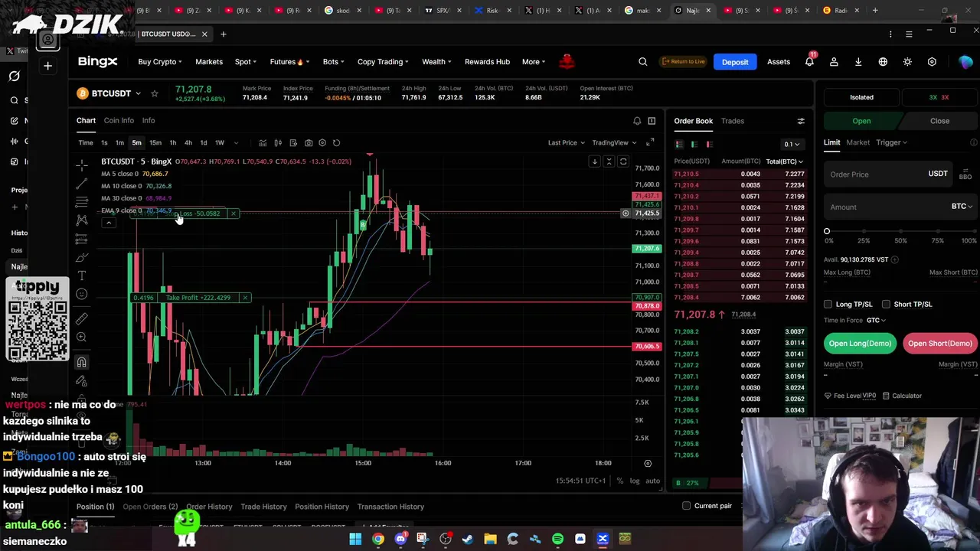980x551 pixels.
Task: Select the 15m timeframe
Action: 155,143
